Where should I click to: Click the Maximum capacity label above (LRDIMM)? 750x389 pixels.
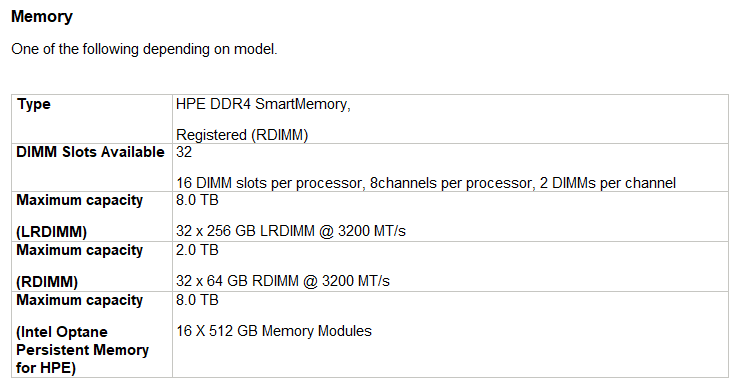click(x=79, y=200)
